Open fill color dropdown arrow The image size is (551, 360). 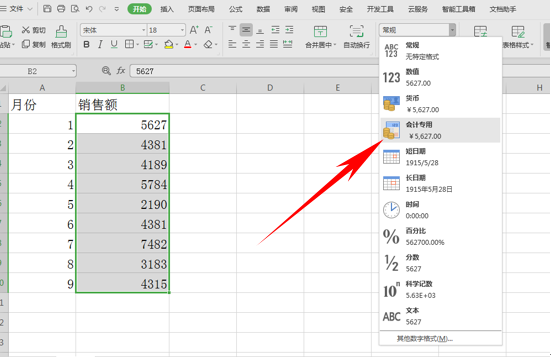[176, 45]
